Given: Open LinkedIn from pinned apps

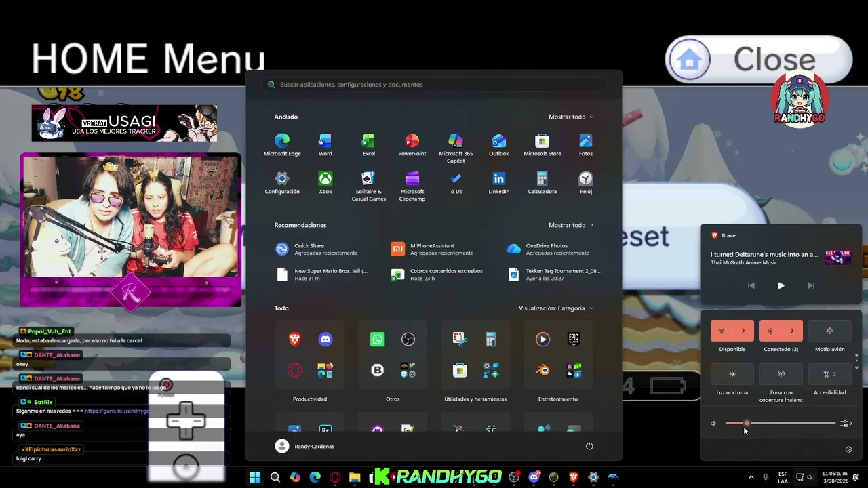Looking at the screenshot, I should point(499,183).
